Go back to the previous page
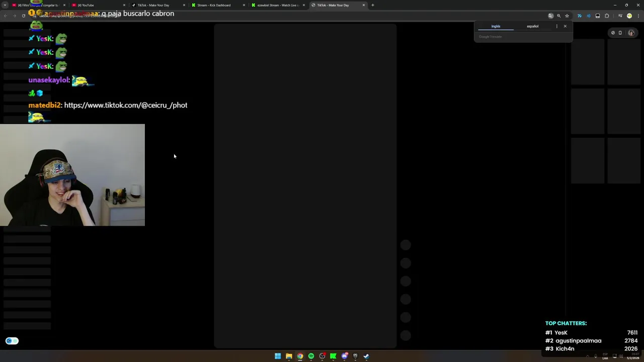This screenshot has height=362, width=644. coord(5,16)
